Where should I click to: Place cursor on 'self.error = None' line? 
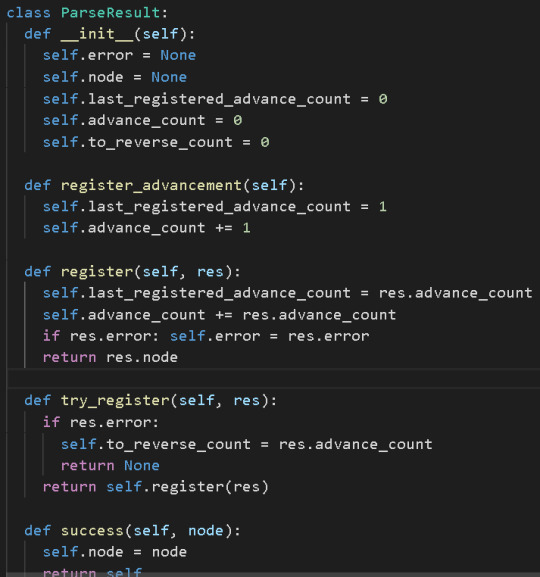tap(119, 56)
